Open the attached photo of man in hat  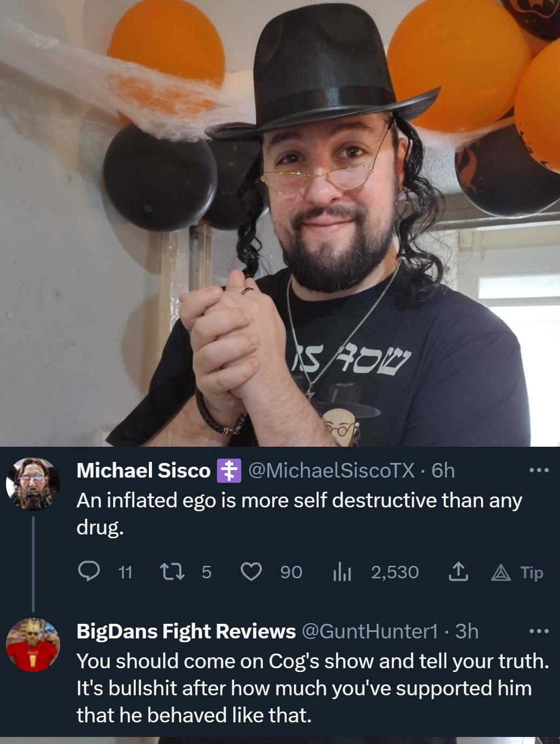(280, 223)
